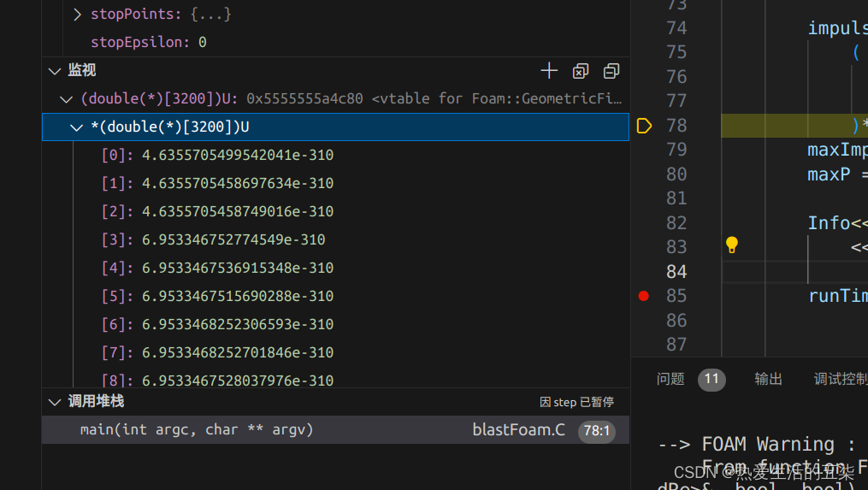Collapse the 监视 watch section
Screen dimensions: 868x490
[54, 71]
